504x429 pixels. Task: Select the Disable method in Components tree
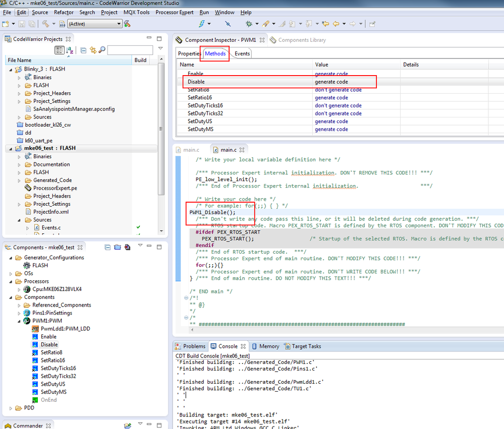pyautogui.click(x=49, y=345)
